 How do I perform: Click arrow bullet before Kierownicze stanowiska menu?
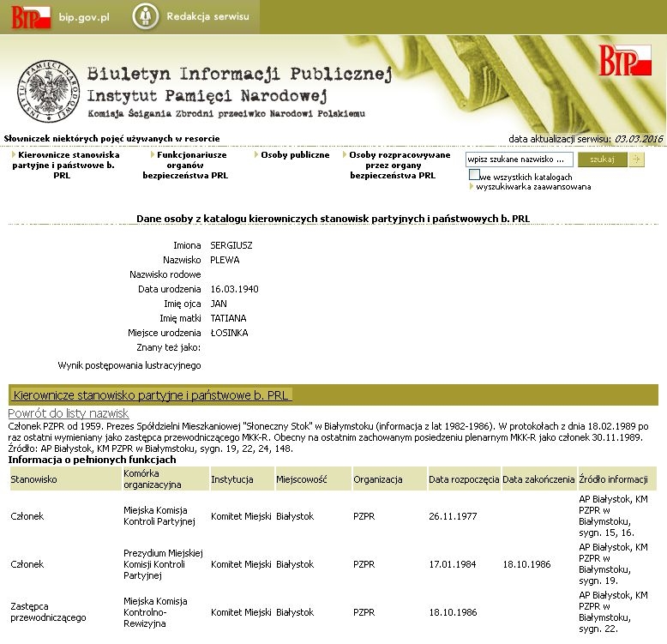click(x=15, y=155)
